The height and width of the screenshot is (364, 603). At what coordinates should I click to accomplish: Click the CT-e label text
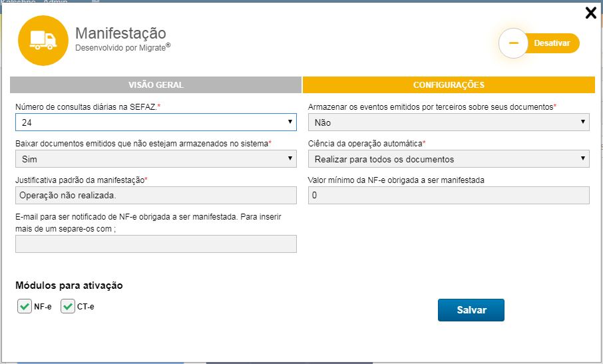(86, 306)
